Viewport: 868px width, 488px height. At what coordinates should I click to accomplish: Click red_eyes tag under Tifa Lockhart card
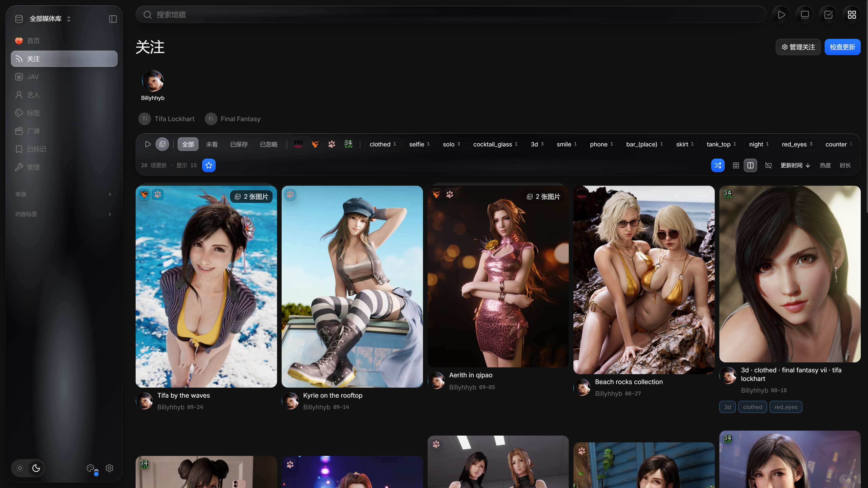[786, 407]
